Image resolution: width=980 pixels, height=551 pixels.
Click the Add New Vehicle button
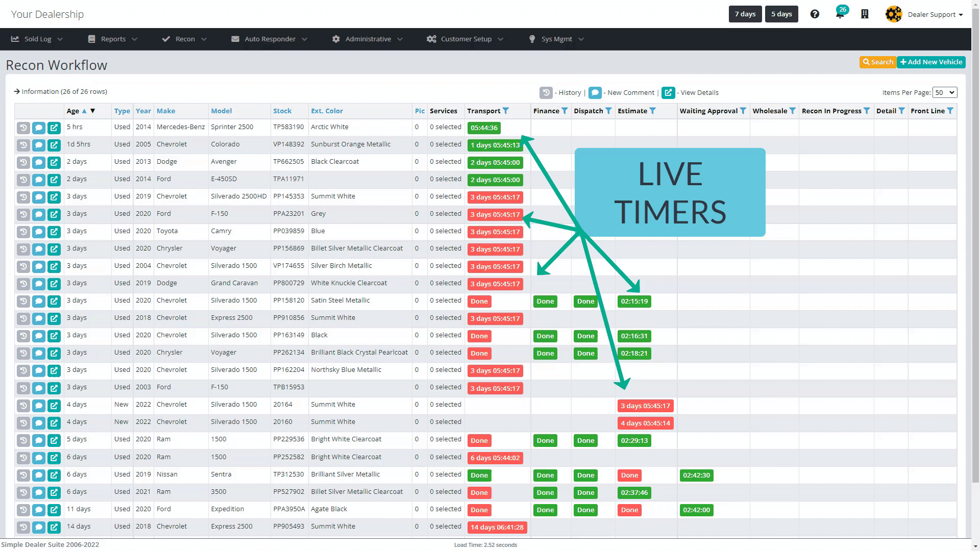[x=931, y=62]
